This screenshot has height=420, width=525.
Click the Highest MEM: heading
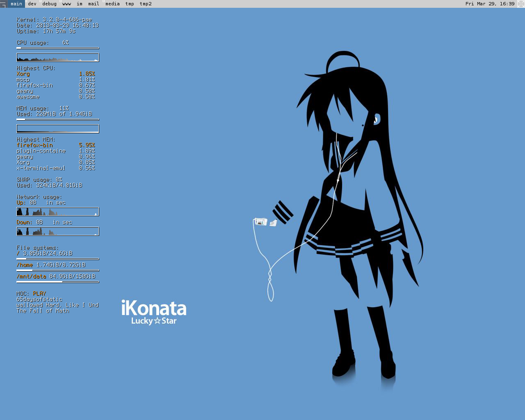(x=36, y=139)
